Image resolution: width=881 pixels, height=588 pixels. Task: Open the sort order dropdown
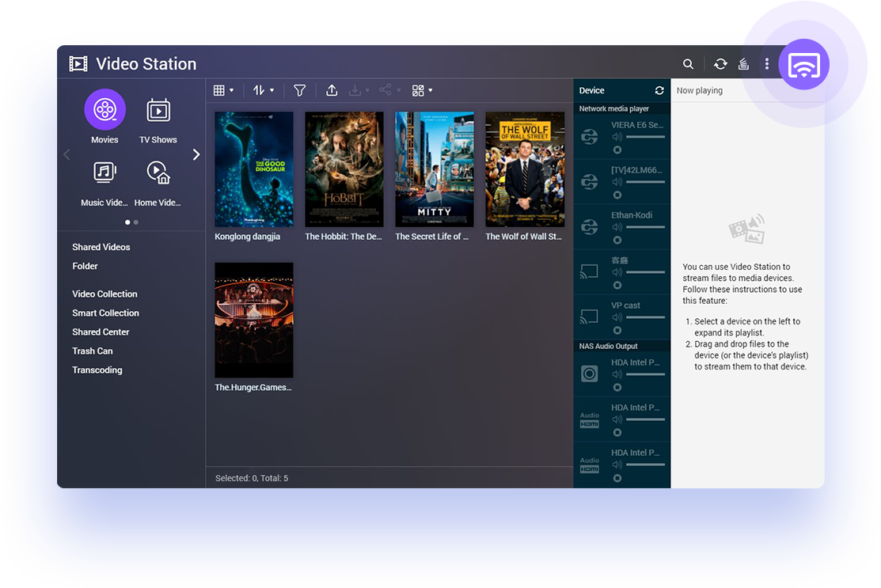coord(263,90)
